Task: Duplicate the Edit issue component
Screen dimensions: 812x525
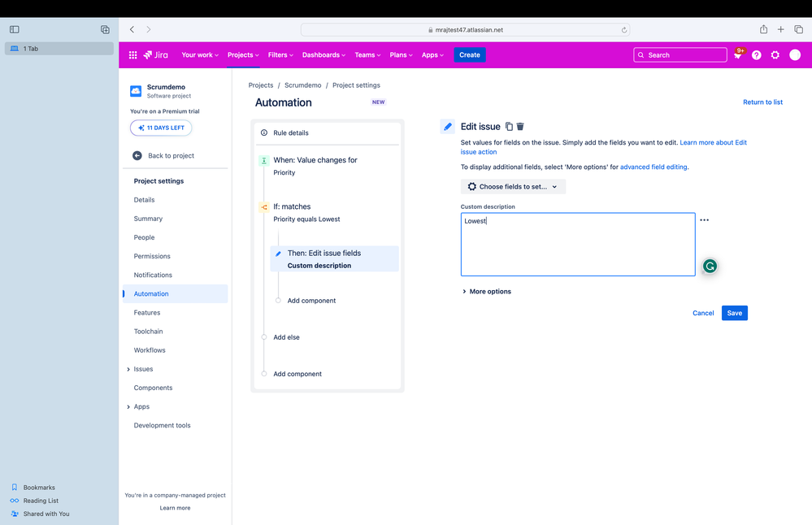Action: tap(509, 126)
